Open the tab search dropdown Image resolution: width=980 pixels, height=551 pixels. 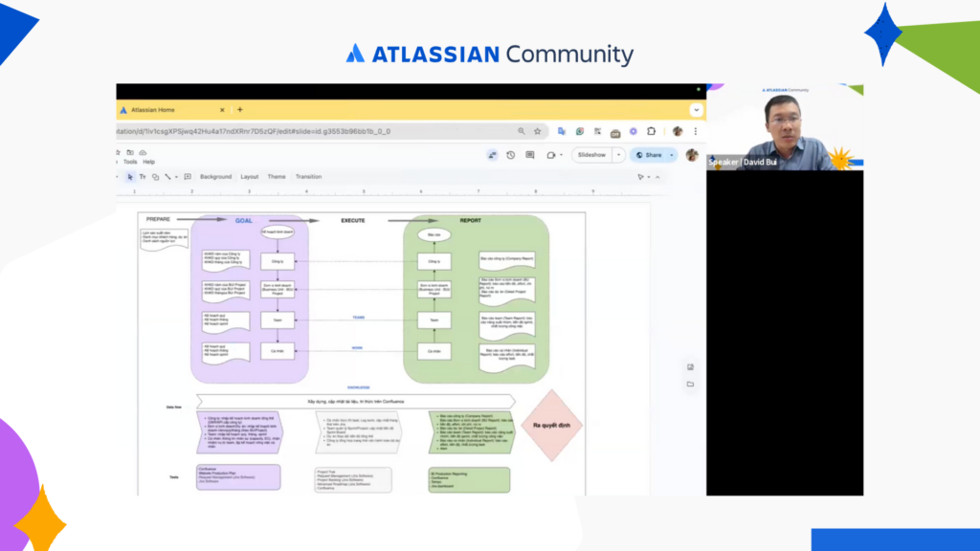click(697, 110)
